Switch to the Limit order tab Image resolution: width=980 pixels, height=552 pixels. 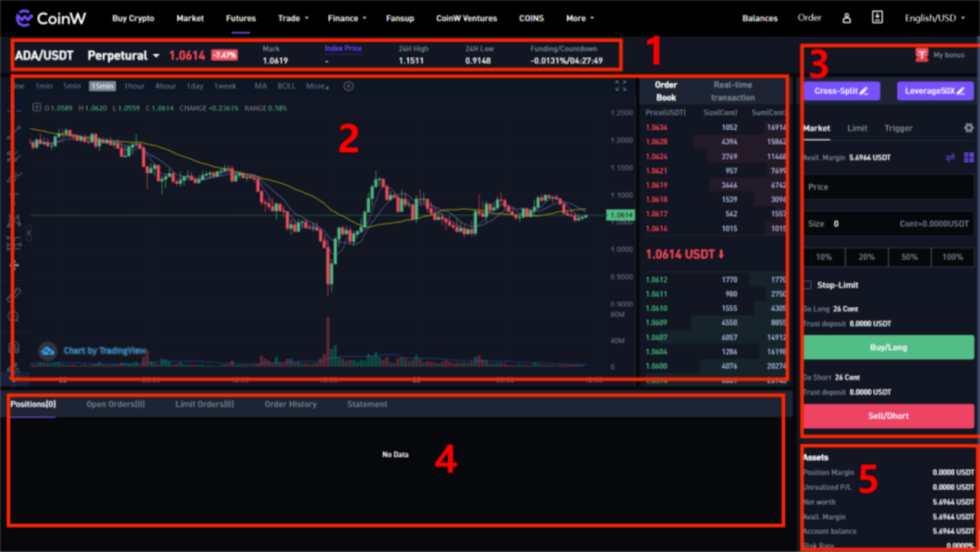tap(857, 129)
